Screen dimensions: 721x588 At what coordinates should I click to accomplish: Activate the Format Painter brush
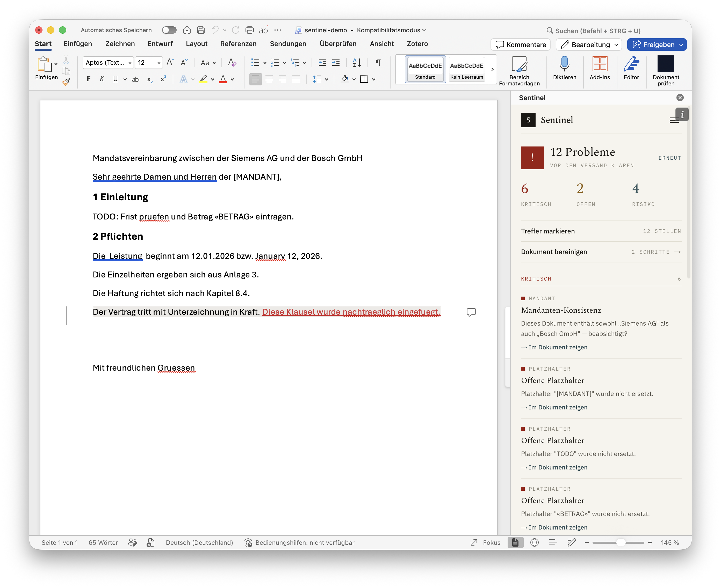[x=66, y=82]
